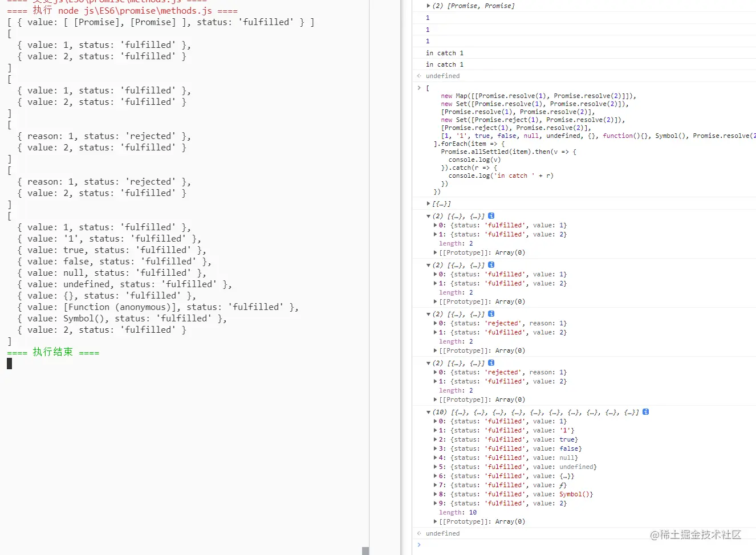This screenshot has height=555, width=756.
Task: Expand index 8 with value Symbol()
Action: coord(436,494)
